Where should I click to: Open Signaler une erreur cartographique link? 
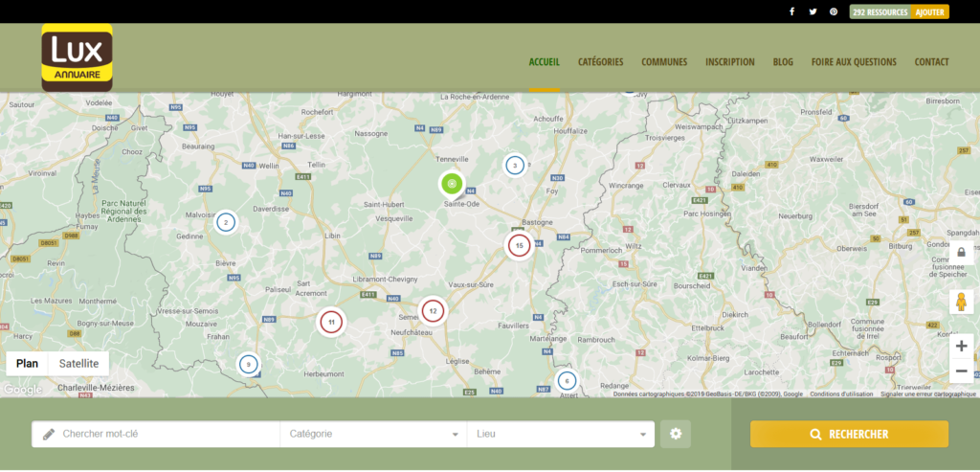click(928, 393)
